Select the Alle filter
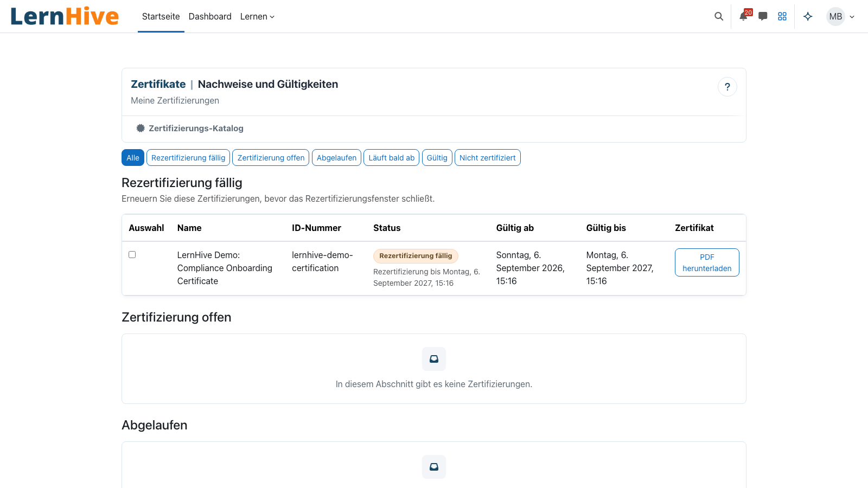This screenshot has width=868, height=488. tap(133, 158)
